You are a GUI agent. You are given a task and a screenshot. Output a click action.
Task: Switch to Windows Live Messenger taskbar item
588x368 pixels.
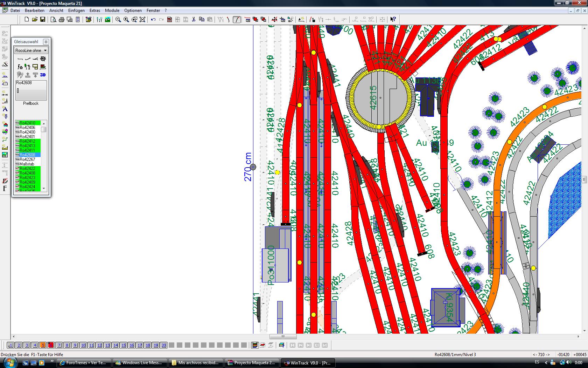tap(140, 363)
